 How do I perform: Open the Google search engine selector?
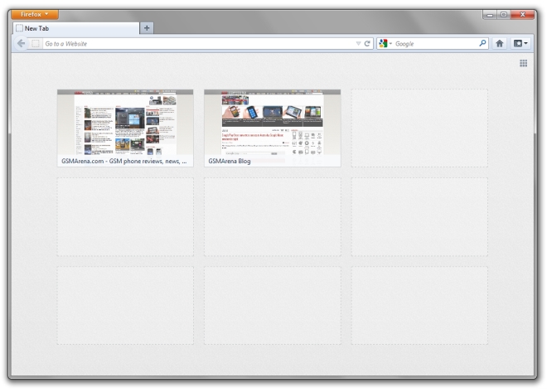[x=385, y=43]
